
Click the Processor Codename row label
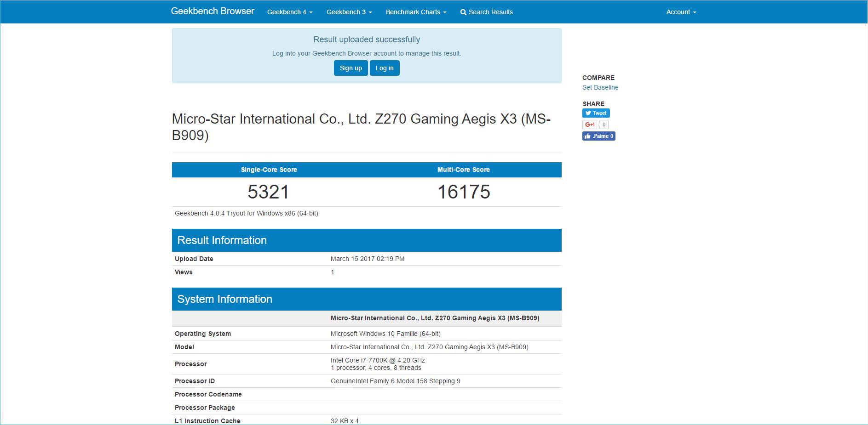[x=208, y=394]
